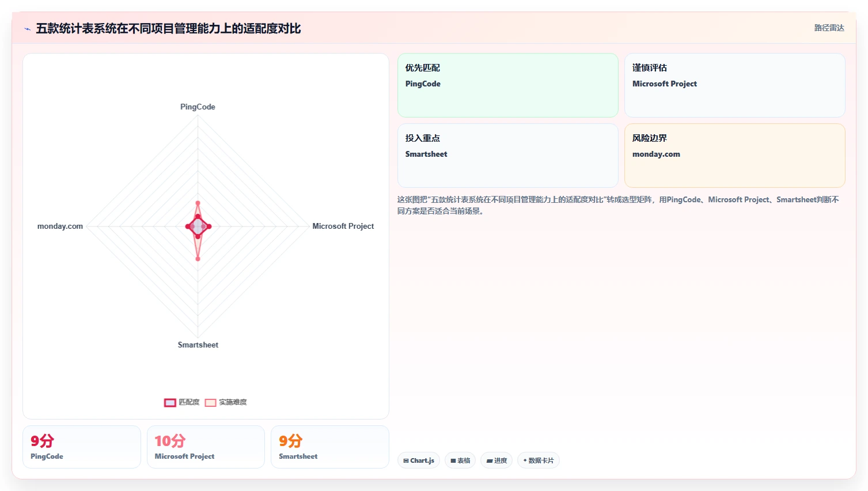The height and width of the screenshot is (491, 868).
Task: Toggle the 实施难度 legend swatch
Action: (210, 403)
